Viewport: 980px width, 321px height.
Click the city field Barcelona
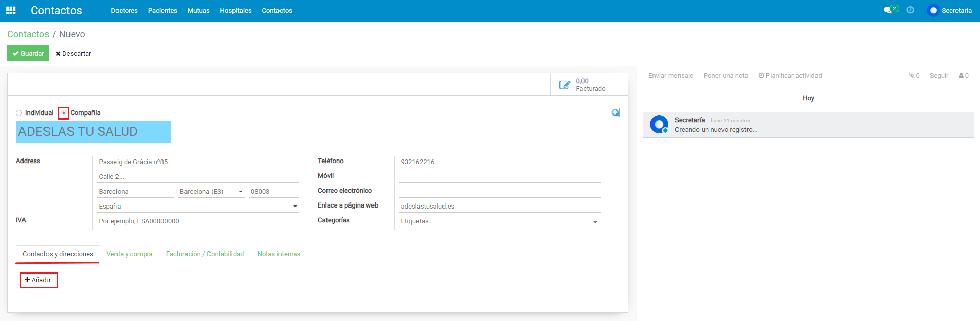pos(135,192)
